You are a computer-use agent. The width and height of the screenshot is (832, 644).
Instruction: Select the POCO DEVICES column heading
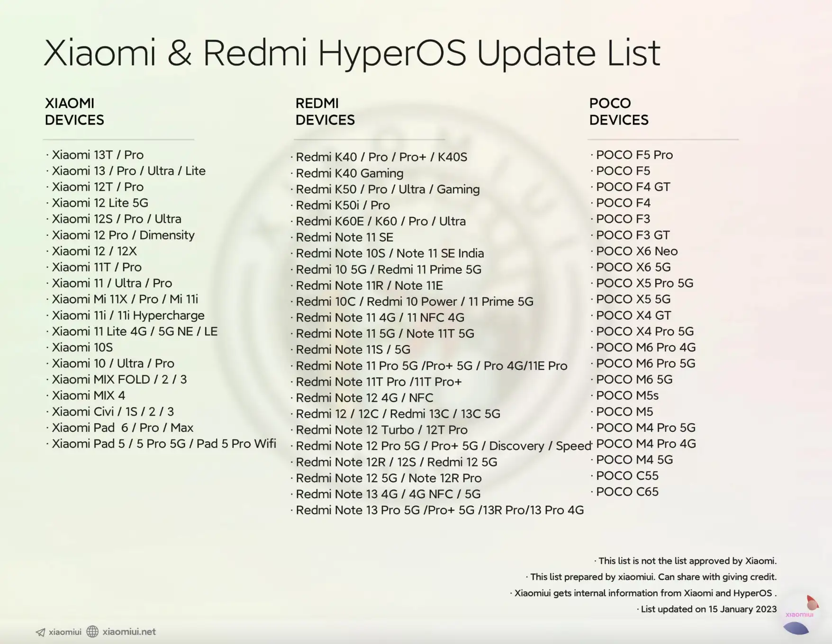point(619,111)
